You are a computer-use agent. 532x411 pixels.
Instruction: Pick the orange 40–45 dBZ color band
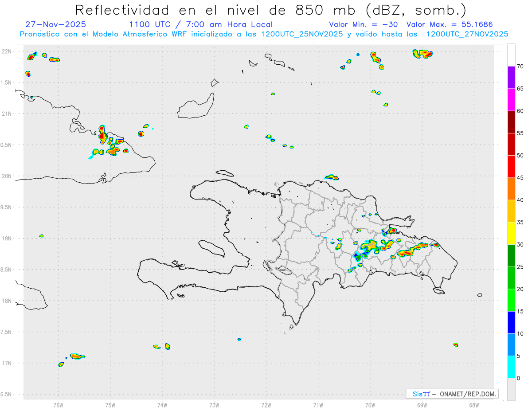(511, 189)
